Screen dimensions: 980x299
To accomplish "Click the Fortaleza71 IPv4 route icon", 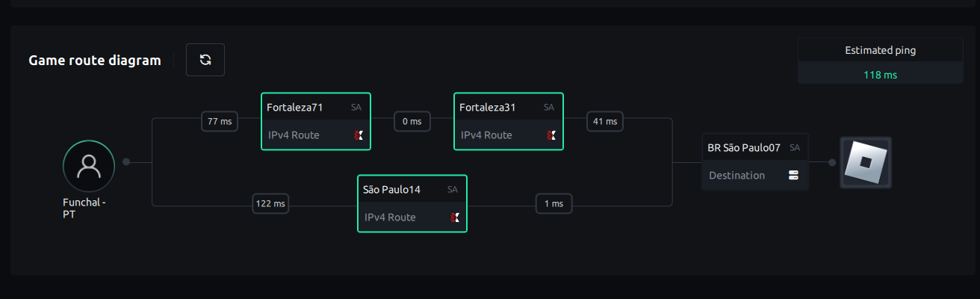I will [x=359, y=135].
